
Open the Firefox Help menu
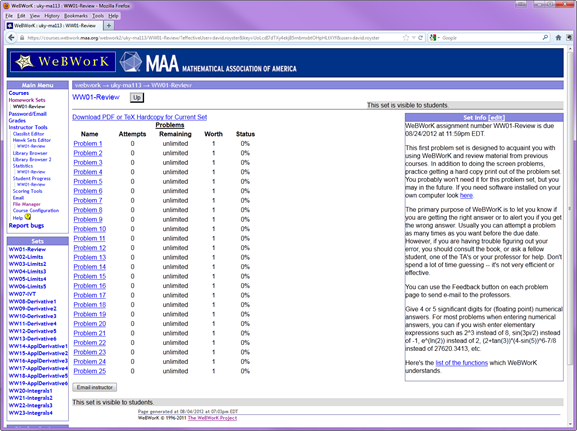(x=113, y=16)
